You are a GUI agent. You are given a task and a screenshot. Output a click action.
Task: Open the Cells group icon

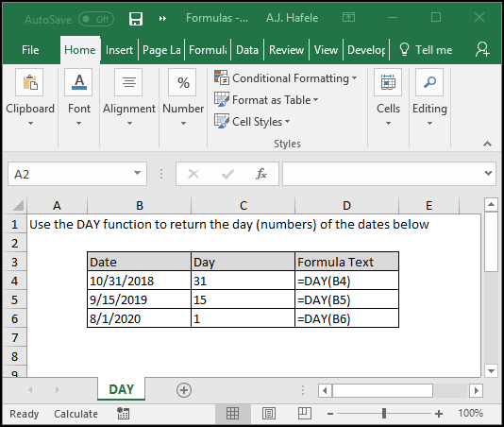click(388, 82)
